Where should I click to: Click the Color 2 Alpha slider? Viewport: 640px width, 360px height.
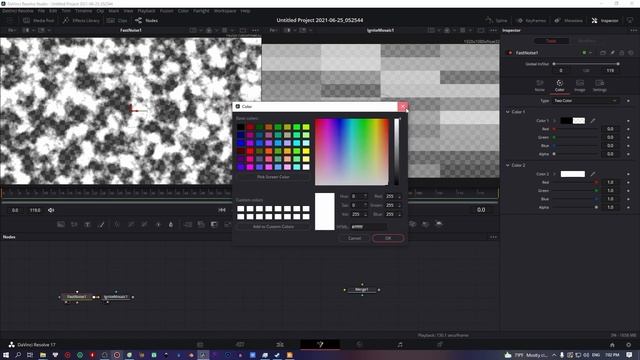(x=576, y=207)
